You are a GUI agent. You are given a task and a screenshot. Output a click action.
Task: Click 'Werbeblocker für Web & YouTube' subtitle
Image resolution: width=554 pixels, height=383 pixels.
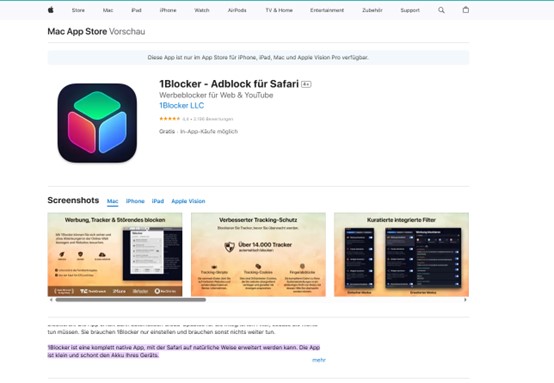[x=216, y=95]
